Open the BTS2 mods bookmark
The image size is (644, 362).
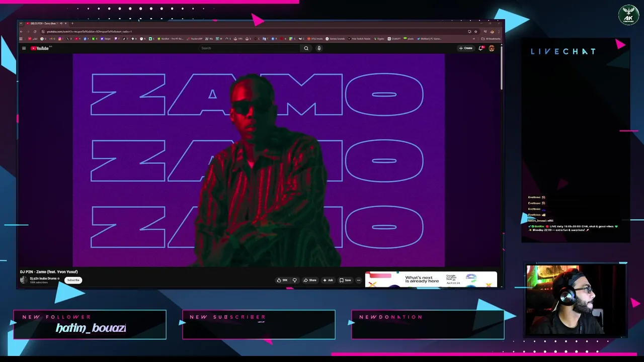coord(315,39)
